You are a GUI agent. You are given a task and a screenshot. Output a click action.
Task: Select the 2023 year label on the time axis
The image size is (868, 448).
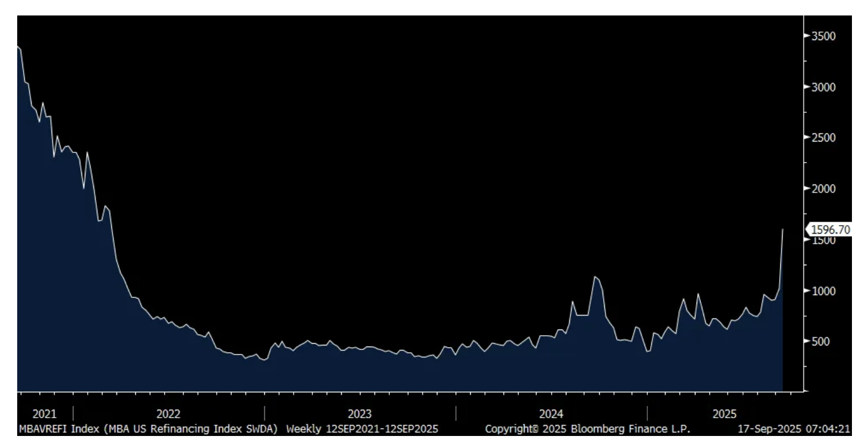pyautogui.click(x=360, y=414)
